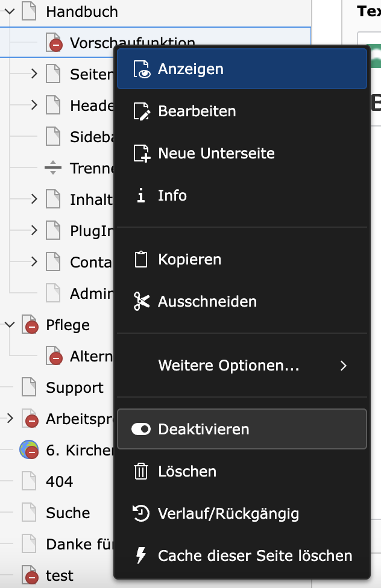Viewport: 381px width, 588px height.
Task: Click the Anzeigen eye-page icon
Action: (142, 69)
